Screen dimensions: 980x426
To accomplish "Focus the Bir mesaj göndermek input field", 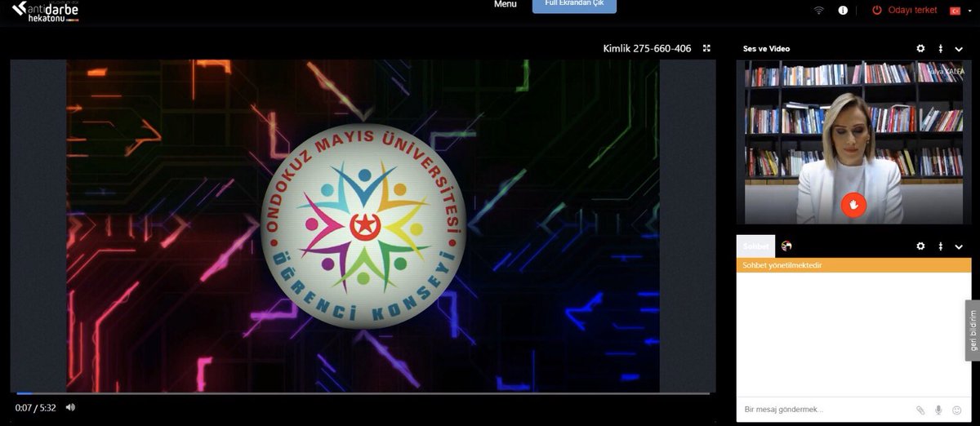I will pyautogui.click(x=825, y=410).
